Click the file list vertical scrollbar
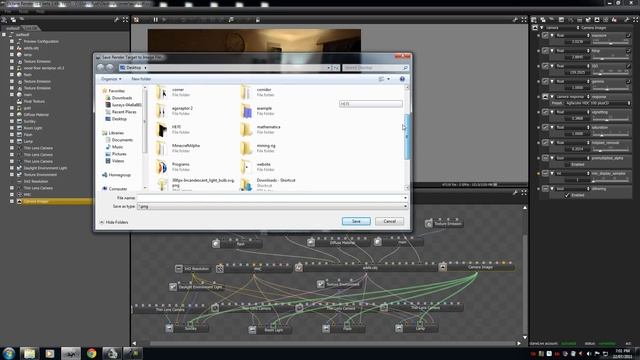 [407, 137]
